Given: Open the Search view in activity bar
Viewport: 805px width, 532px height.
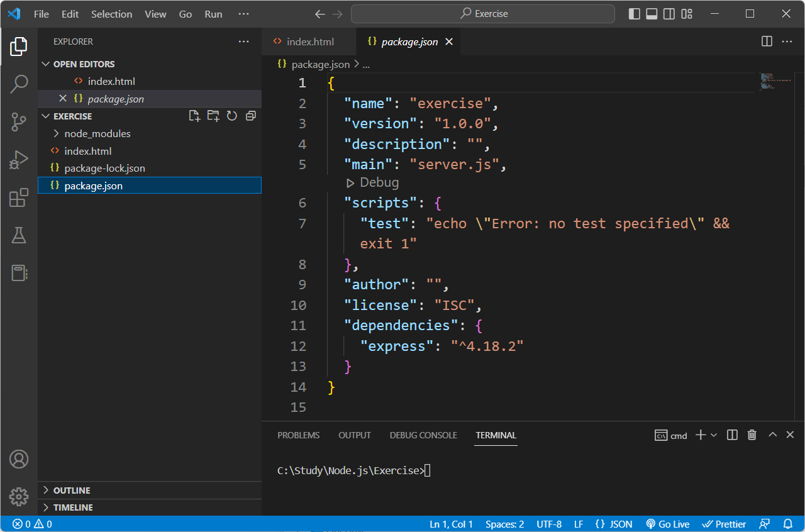Looking at the screenshot, I should tap(19, 84).
